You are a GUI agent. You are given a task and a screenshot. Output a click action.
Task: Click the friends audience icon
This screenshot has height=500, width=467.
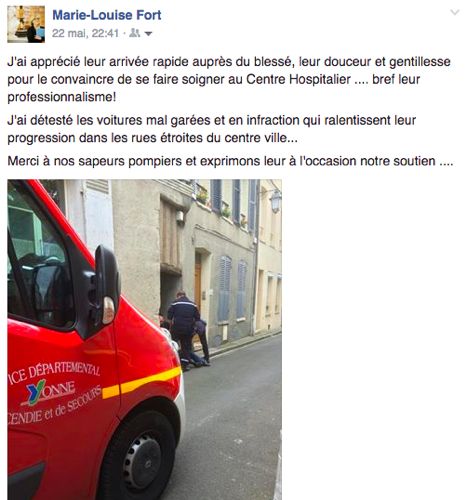[x=134, y=33]
